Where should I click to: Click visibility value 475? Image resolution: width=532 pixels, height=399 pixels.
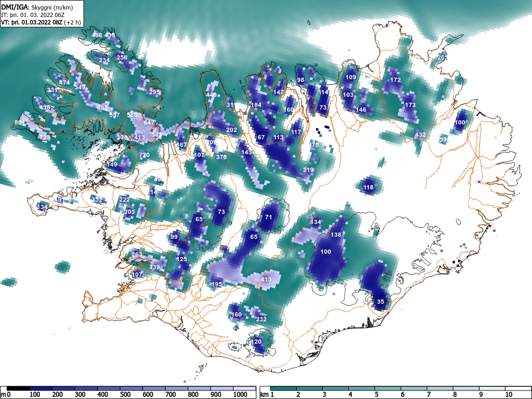tap(313, 145)
